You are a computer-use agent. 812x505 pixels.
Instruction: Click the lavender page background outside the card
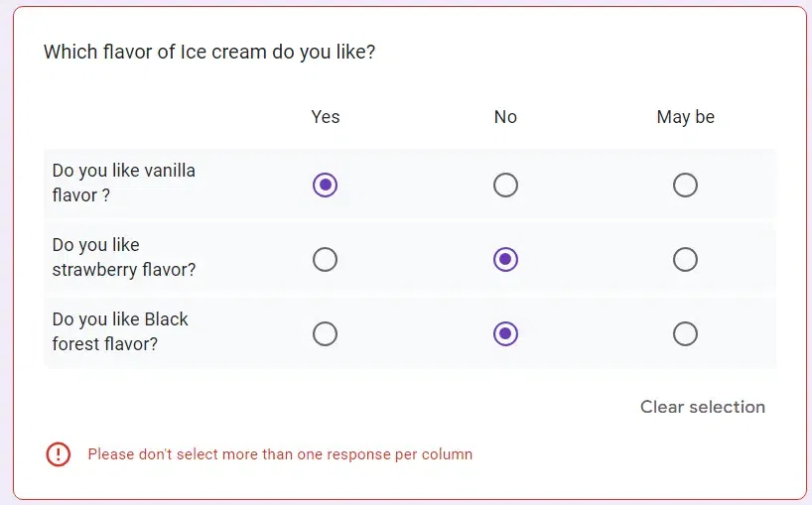[5, 248]
